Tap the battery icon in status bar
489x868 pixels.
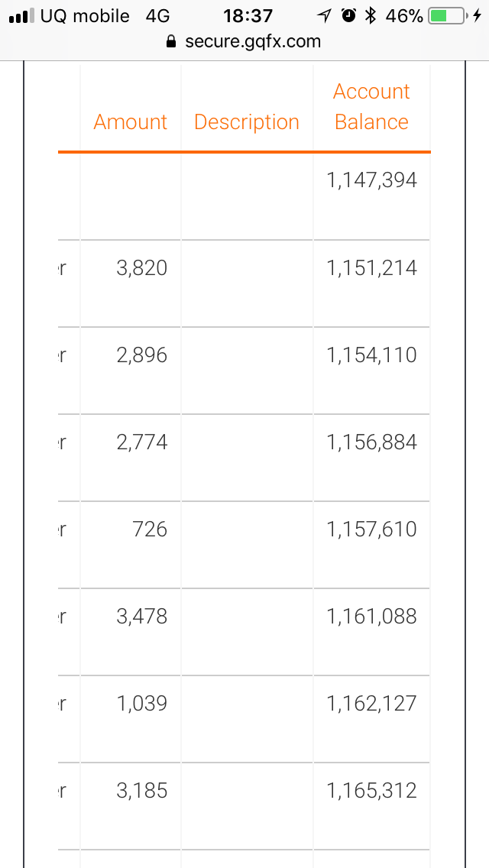click(447, 15)
